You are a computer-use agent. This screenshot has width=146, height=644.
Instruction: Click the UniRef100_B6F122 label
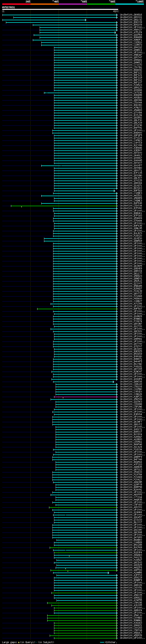131,72
